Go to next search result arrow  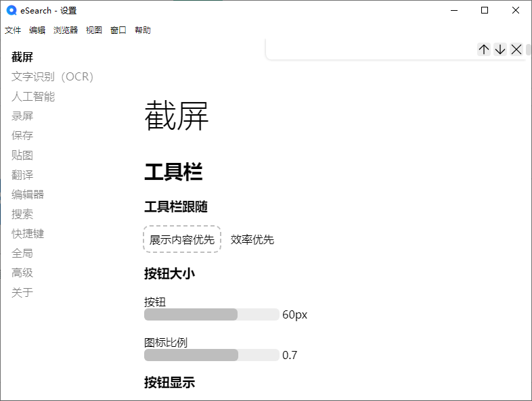(x=500, y=49)
